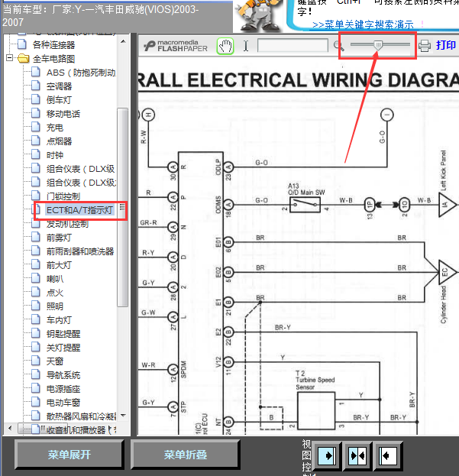
Task: Click the Macromedia FlashPaper logo
Action: pos(176,46)
